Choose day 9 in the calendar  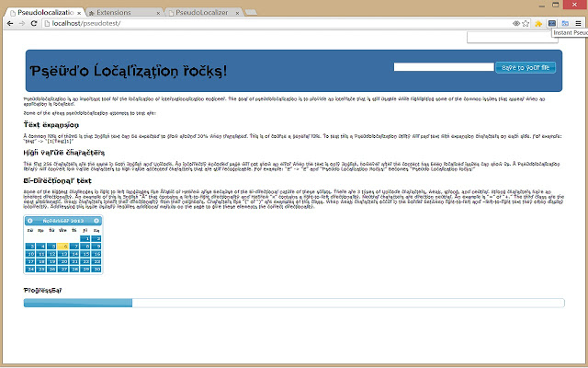coord(96,246)
